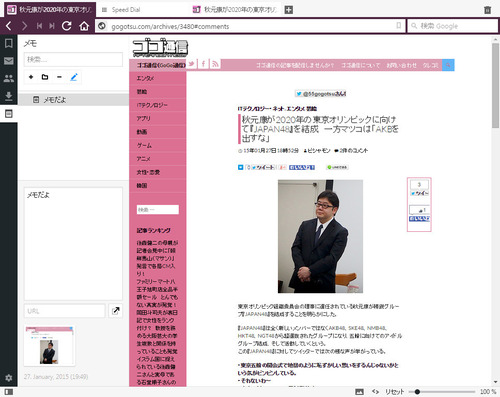The image size is (500, 397).
Task: Open a new tab with plus button
Action: [289, 10]
